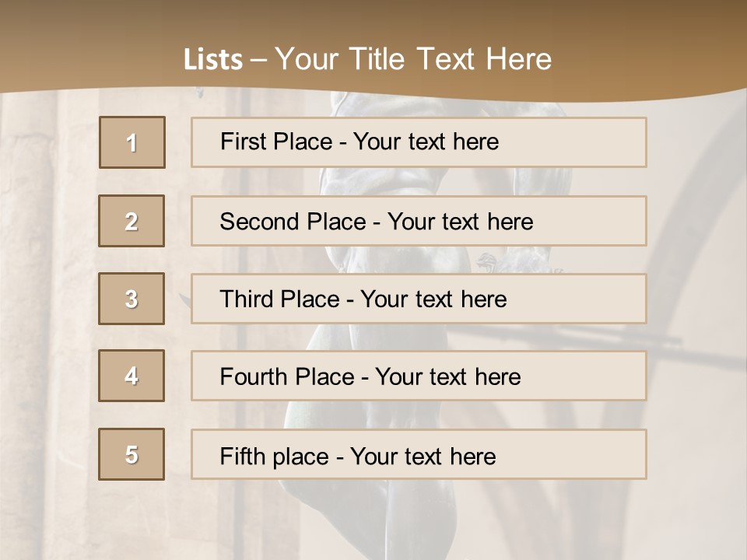Click the number 3 box

click(132, 299)
